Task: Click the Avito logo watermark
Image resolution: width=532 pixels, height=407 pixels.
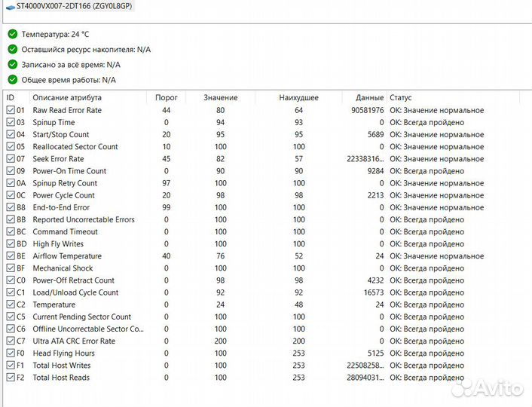Action: 488,387
